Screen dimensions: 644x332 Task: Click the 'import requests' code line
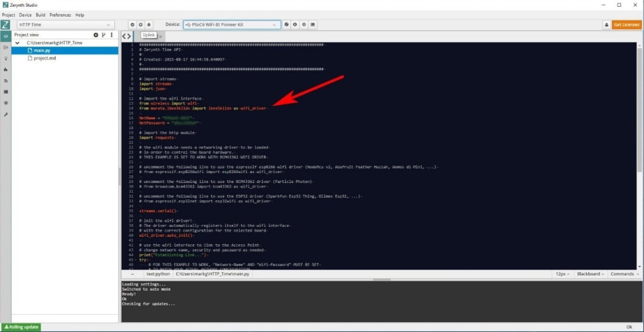coord(157,138)
